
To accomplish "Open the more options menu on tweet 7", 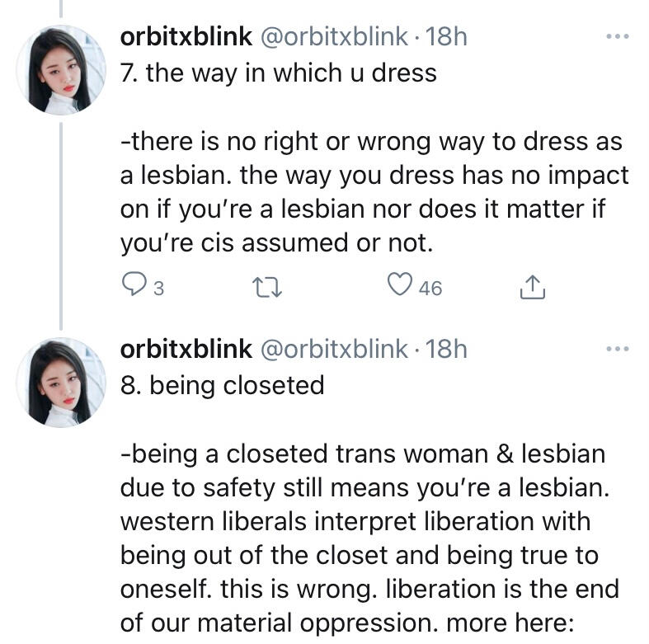I will (x=617, y=37).
